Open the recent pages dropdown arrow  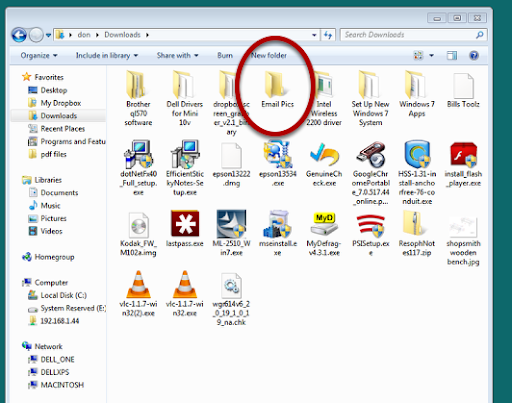click(48, 35)
